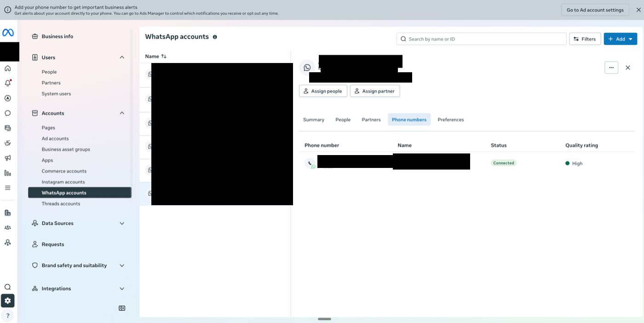Screen dimensions: 644x323
Task: Open All tools hamburger icon
Action: pos(7,188)
